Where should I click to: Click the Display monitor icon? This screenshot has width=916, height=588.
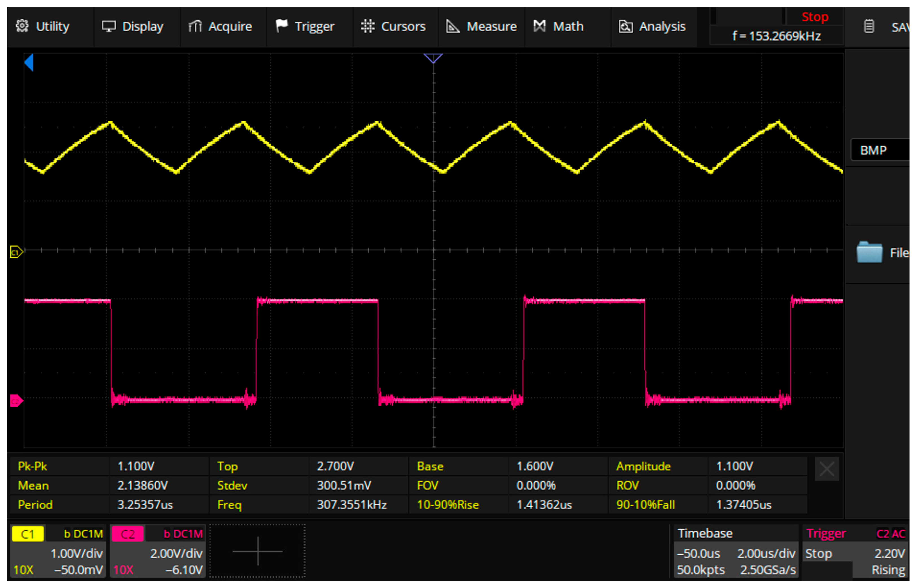(109, 26)
